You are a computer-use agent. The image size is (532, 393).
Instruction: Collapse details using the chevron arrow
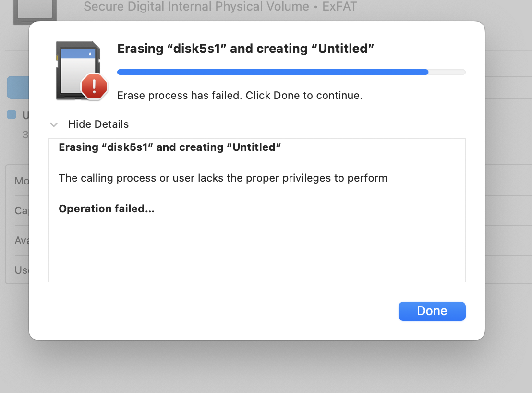point(54,124)
